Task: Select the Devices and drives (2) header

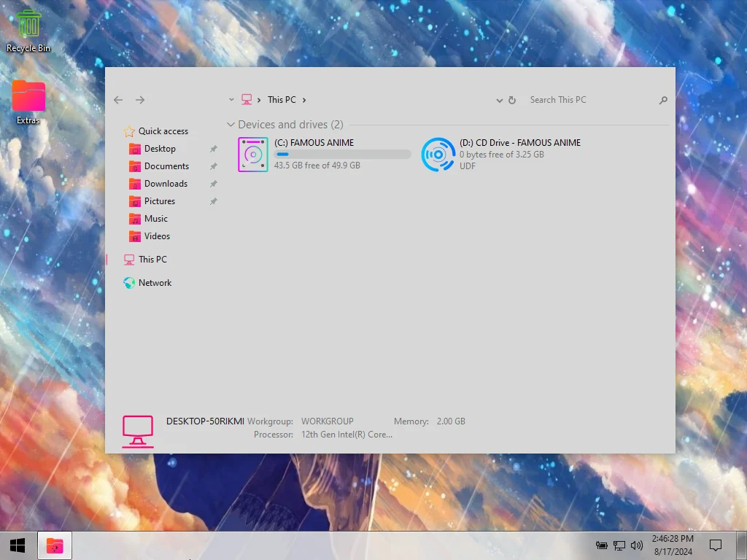Action: [290, 124]
